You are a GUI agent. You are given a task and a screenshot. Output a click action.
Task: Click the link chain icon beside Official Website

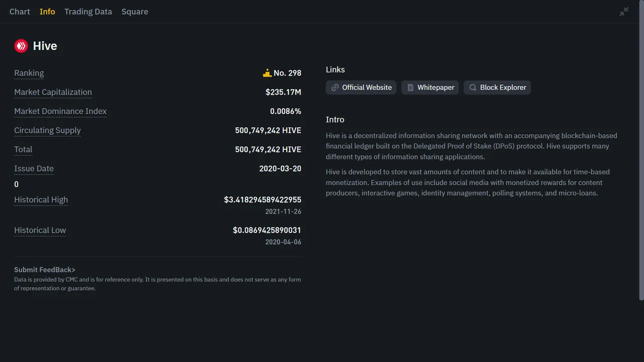(335, 87)
